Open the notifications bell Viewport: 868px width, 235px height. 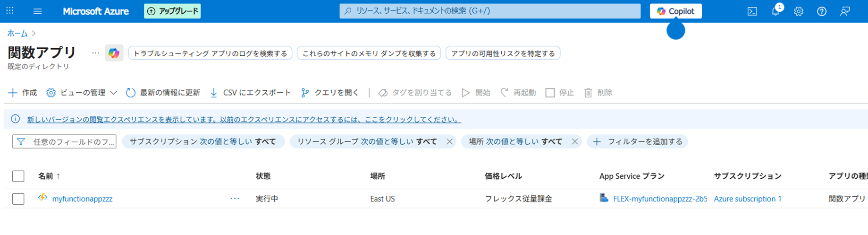point(775,11)
